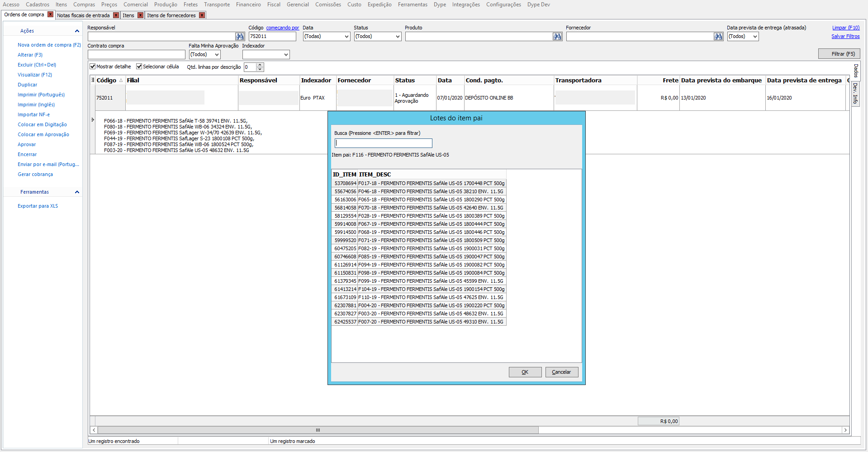Open the Fornecedor search binoculars icon
Screen dimensions: 868x452
tap(718, 36)
